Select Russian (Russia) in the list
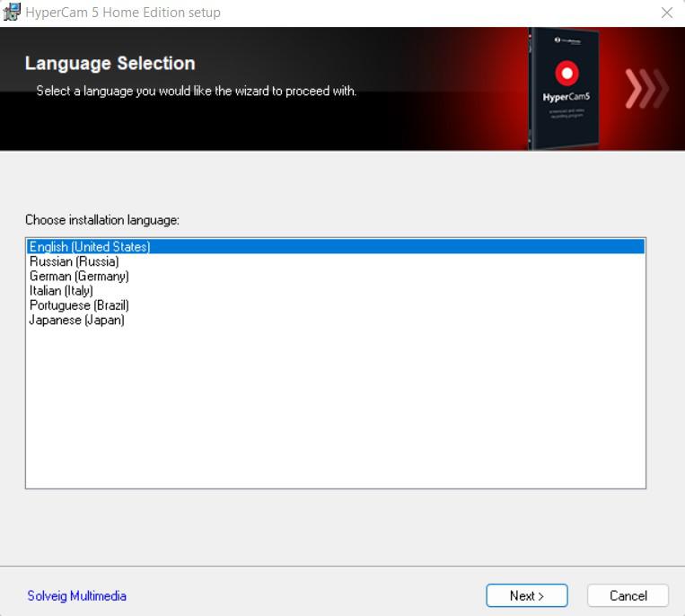Viewport: 685px width, 616px height. click(x=336, y=261)
